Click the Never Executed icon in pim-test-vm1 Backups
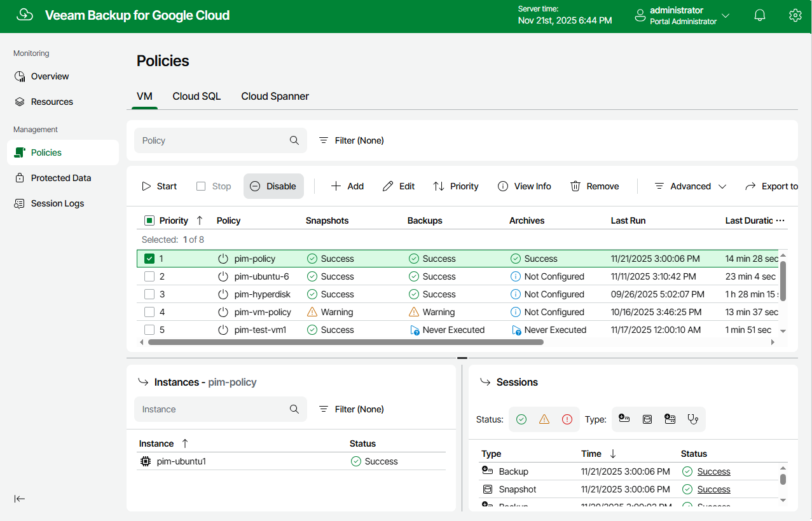This screenshot has height=521, width=812. click(x=414, y=330)
